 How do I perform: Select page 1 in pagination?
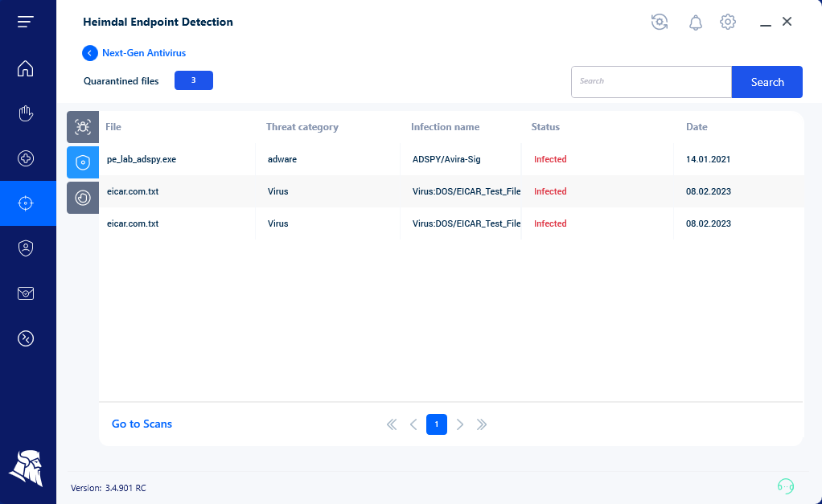click(437, 424)
